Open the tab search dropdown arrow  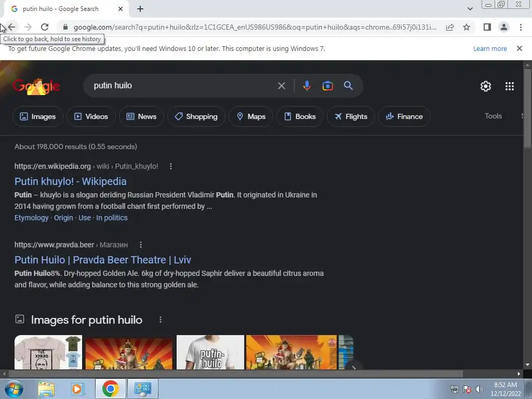tap(470, 9)
